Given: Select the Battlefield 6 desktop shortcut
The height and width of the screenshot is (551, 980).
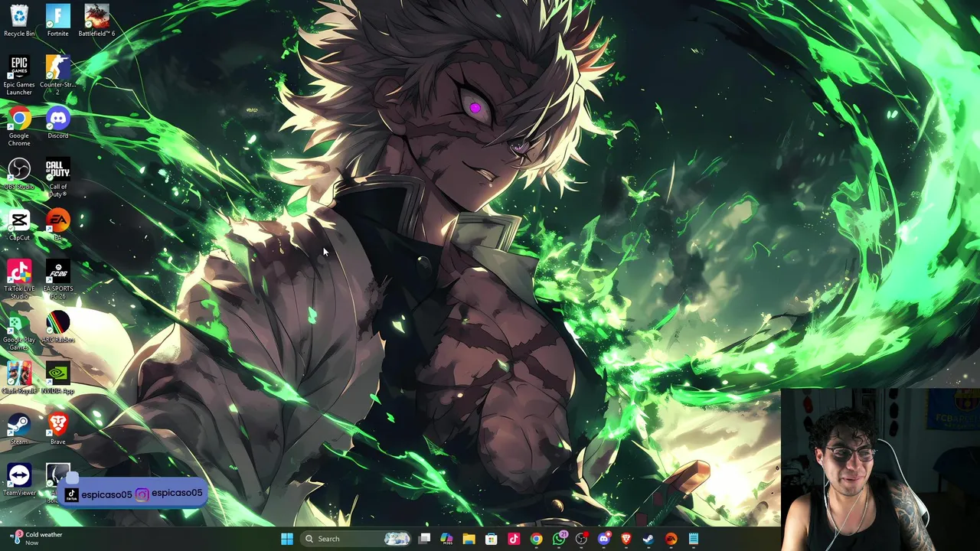Looking at the screenshot, I should pyautogui.click(x=96, y=21).
